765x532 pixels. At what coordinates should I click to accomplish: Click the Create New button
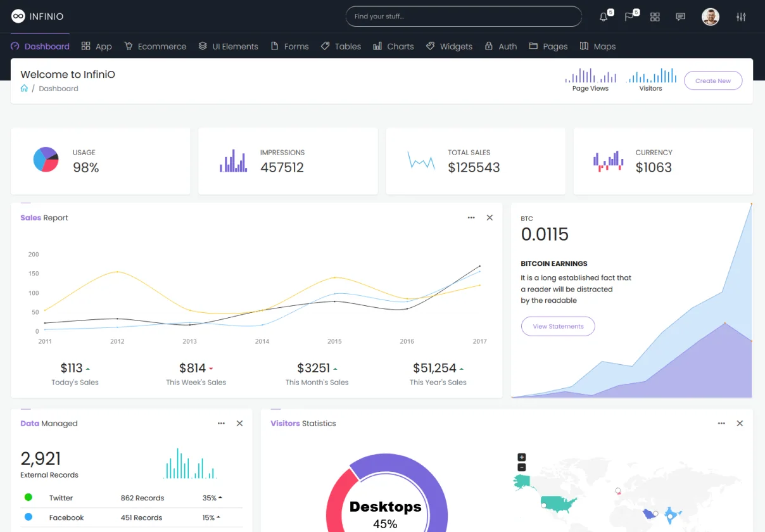point(713,80)
